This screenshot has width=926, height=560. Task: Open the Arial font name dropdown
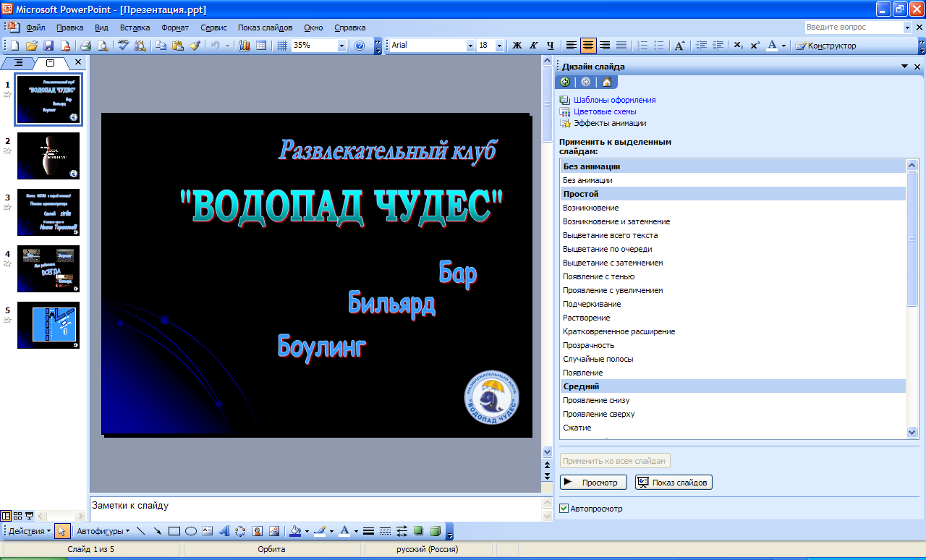click(470, 46)
